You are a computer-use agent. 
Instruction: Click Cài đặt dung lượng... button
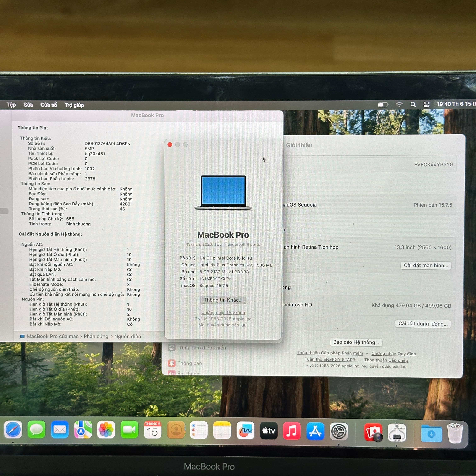coord(423,323)
